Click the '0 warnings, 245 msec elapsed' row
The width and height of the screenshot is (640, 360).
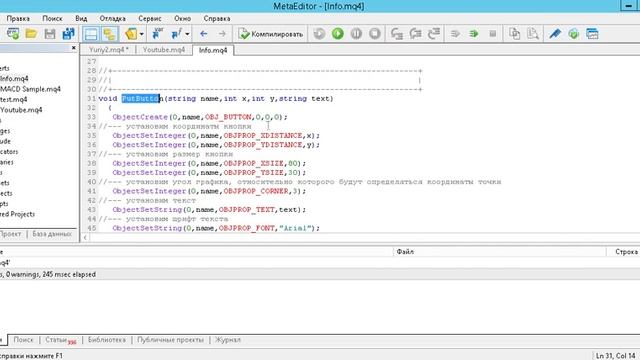(x=320, y=274)
